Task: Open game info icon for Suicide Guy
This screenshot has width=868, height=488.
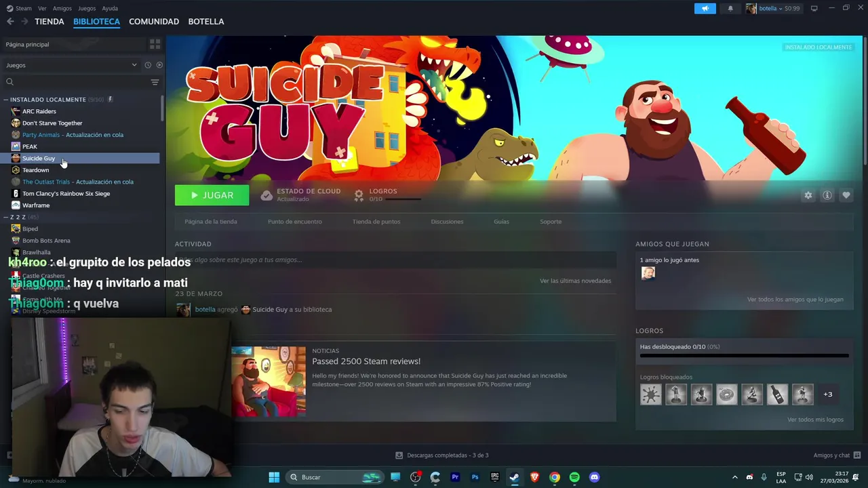Action: [x=827, y=195]
